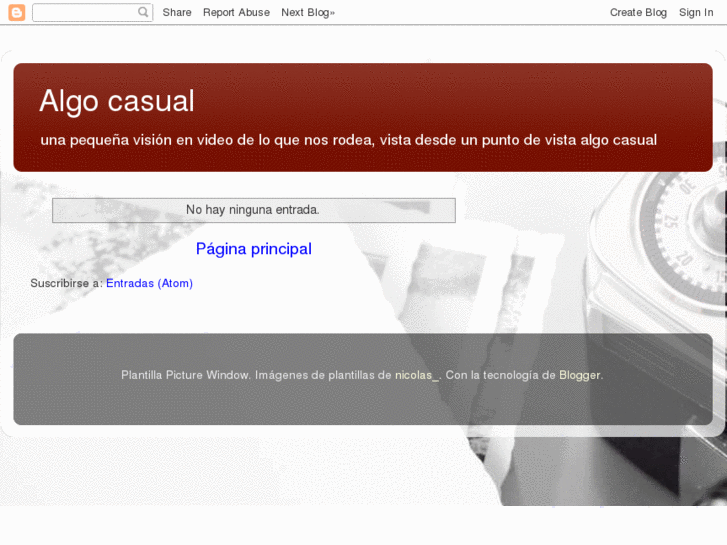Click the 'No hay ninguna entrada.' message
Viewport: 727px width, 545px height.
click(x=254, y=210)
